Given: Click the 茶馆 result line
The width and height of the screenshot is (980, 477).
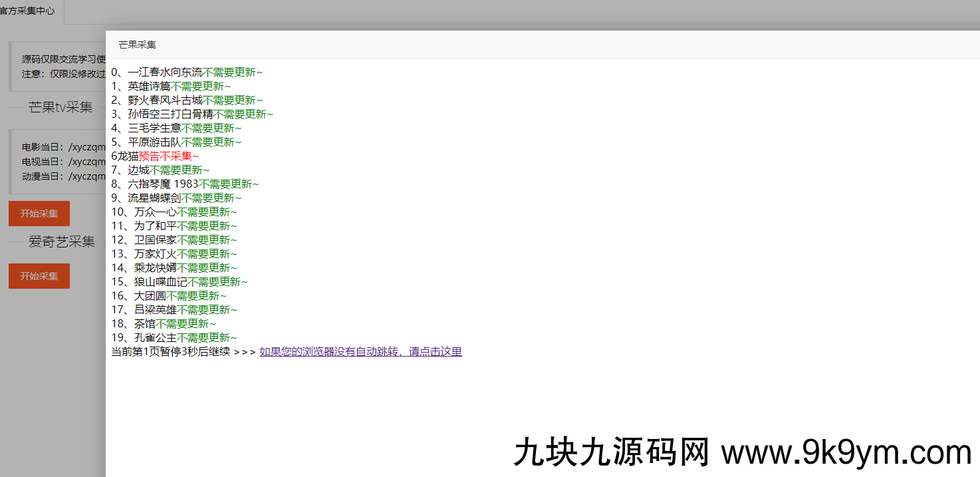Looking at the screenshot, I should [144, 324].
